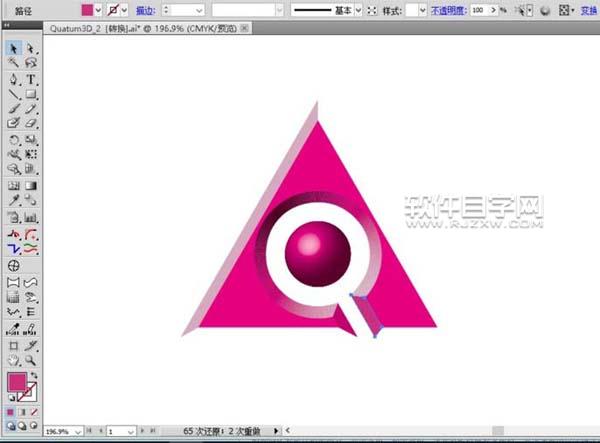Select the Eraser tool
Screen dimensions: 600x443
coord(31,124)
